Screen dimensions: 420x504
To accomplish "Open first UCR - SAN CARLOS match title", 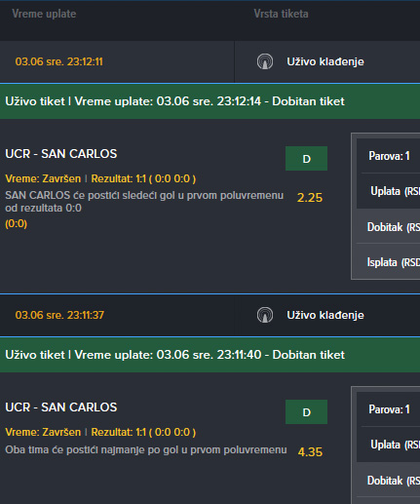I will (61, 154).
